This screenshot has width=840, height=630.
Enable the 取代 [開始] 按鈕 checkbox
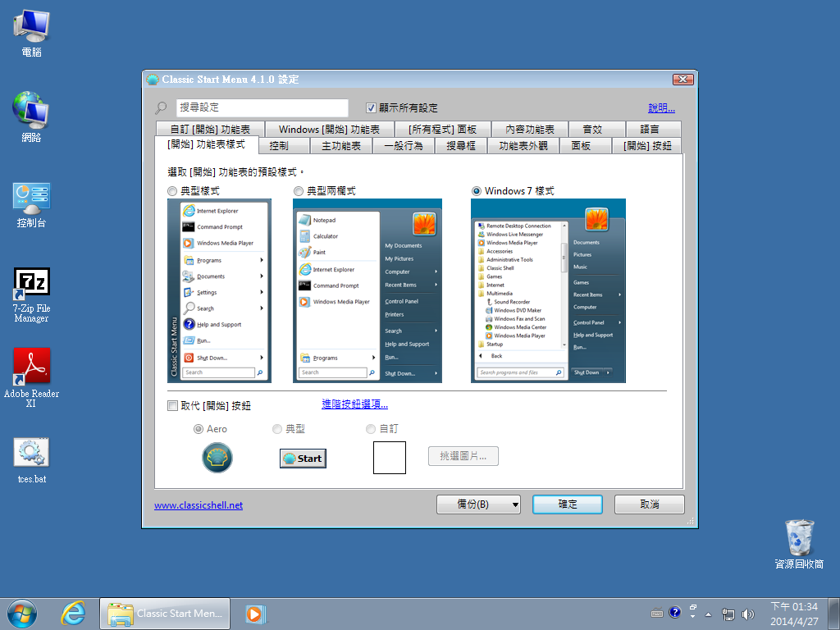pyautogui.click(x=172, y=405)
